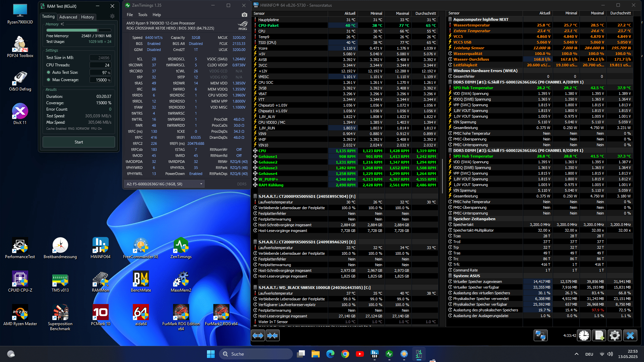Image resolution: width=644 pixels, height=362 pixels.
Task: Click taskbar Suche search box
Action: coord(256,354)
